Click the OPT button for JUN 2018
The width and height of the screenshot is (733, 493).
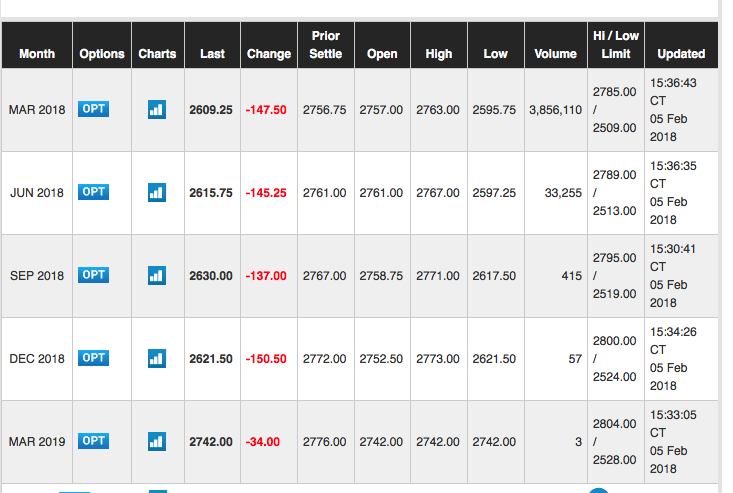pyautogui.click(x=93, y=192)
